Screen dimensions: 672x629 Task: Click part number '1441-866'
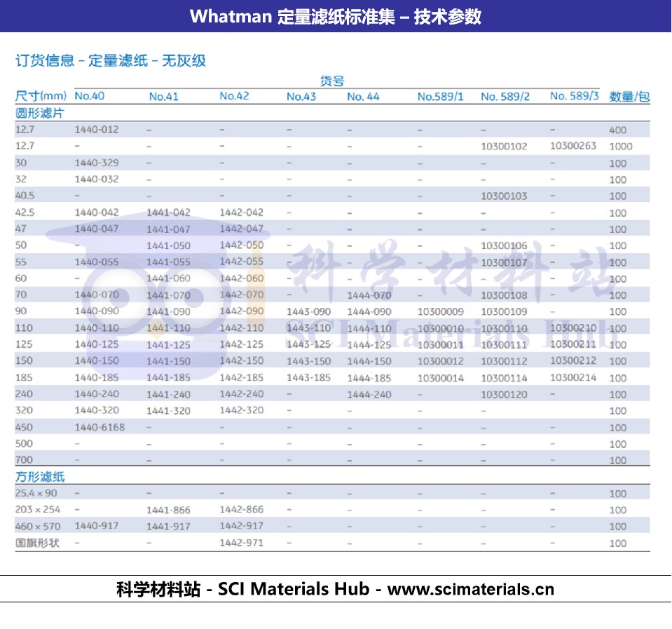pyautogui.click(x=168, y=510)
